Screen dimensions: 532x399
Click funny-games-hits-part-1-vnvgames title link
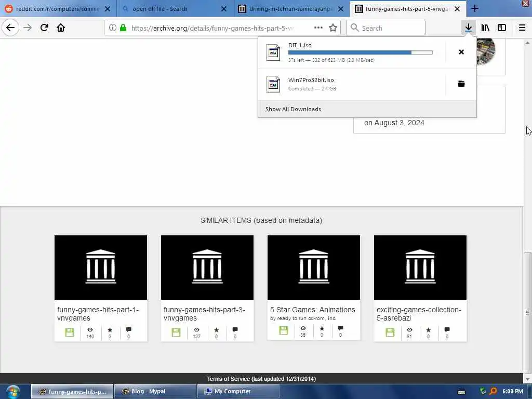(98, 314)
